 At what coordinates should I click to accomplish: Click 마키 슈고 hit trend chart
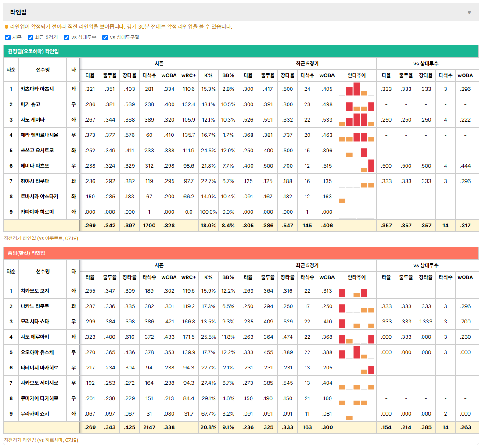356,105
